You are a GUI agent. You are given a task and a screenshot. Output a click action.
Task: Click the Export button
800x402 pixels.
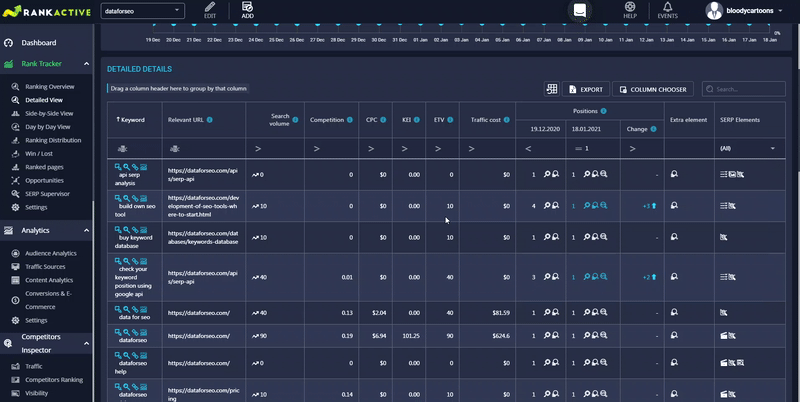coord(586,89)
